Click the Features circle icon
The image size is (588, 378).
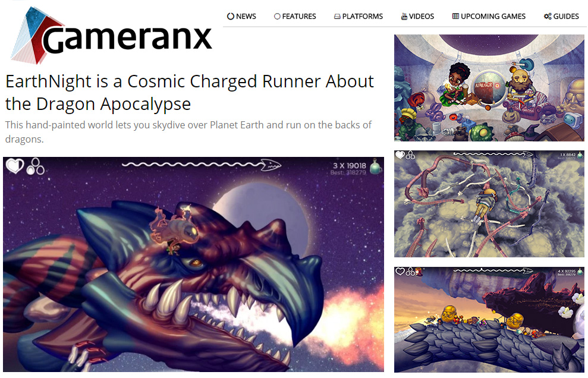277,16
